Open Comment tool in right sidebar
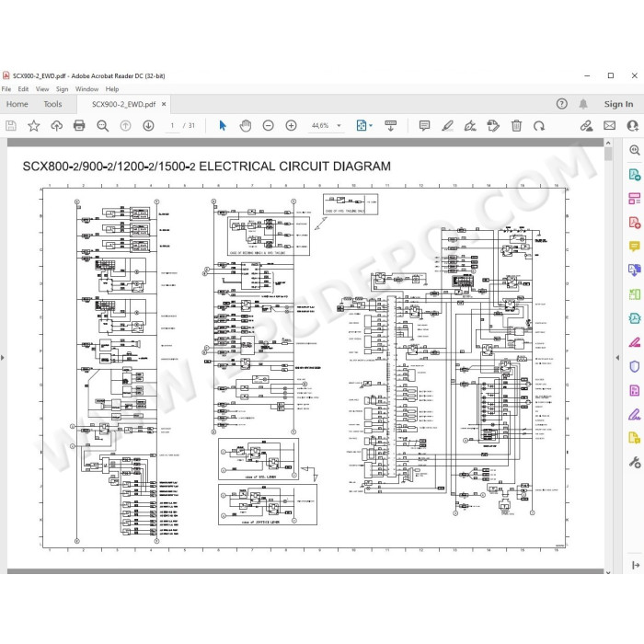 [x=635, y=247]
